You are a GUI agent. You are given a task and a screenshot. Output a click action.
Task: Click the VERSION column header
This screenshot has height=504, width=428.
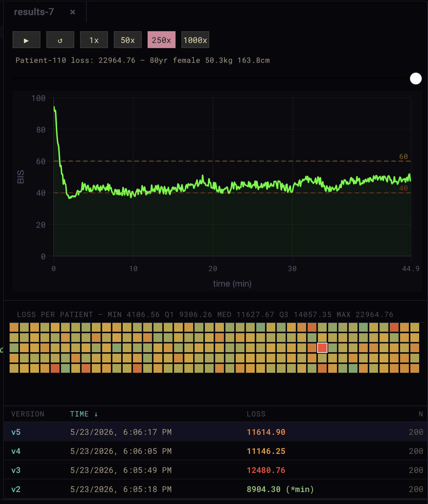(28, 414)
